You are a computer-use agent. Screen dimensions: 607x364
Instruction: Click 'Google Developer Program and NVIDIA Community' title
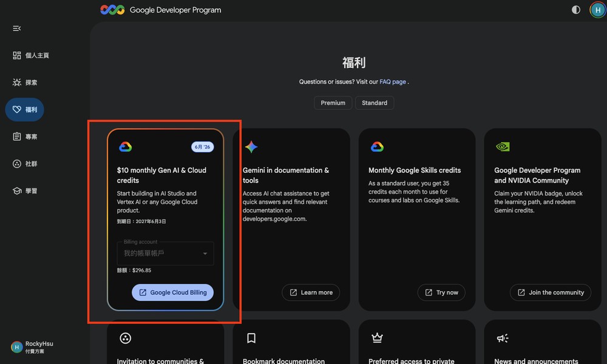537,175
